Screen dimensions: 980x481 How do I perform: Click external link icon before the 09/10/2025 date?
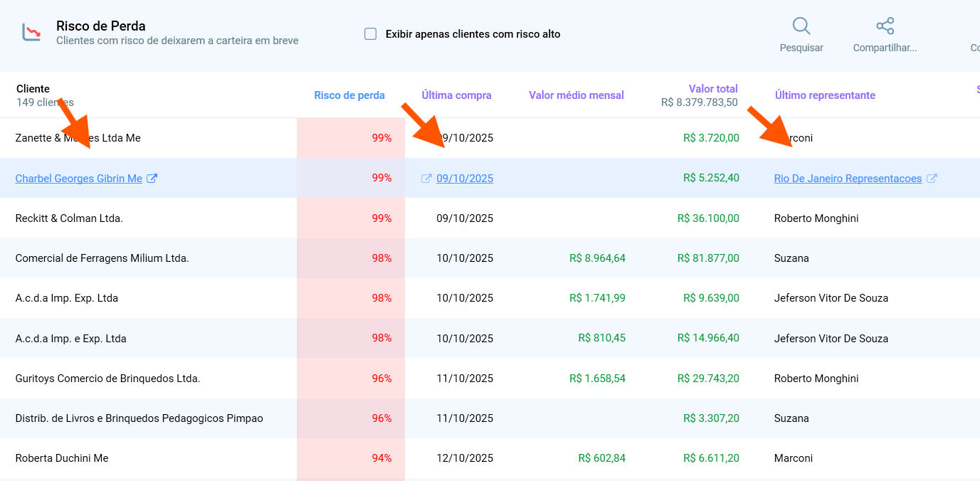pos(425,179)
